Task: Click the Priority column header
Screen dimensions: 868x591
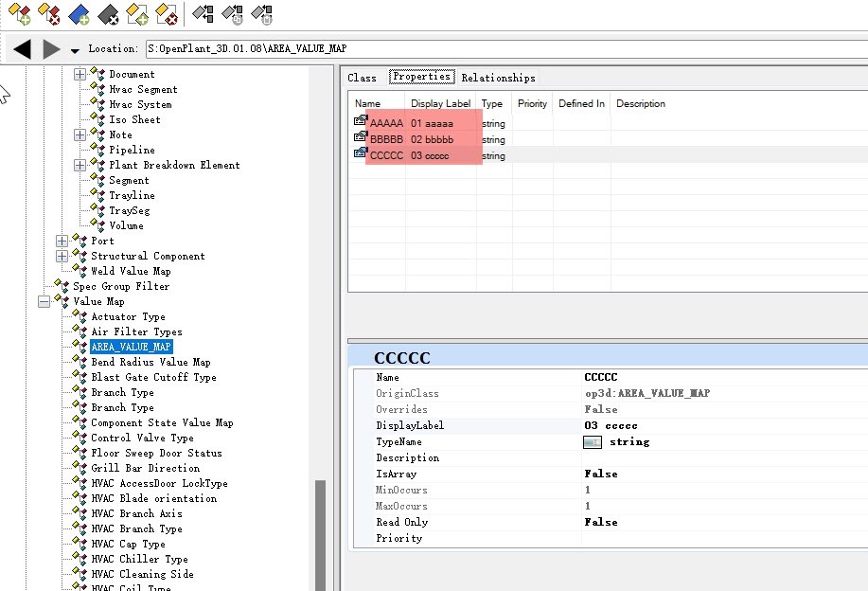Action: point(531,103)
